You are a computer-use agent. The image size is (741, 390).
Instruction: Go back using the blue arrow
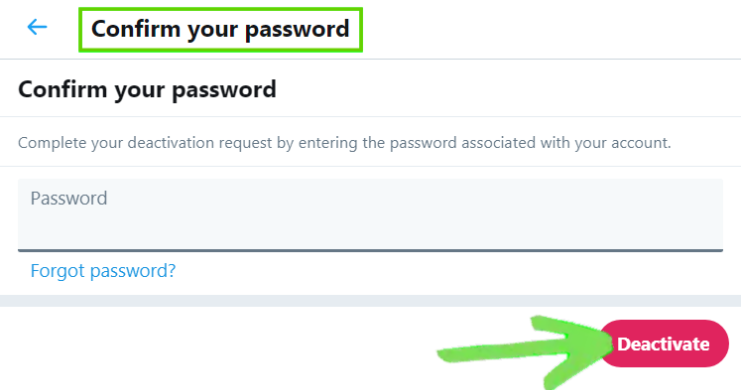point(37,27)
